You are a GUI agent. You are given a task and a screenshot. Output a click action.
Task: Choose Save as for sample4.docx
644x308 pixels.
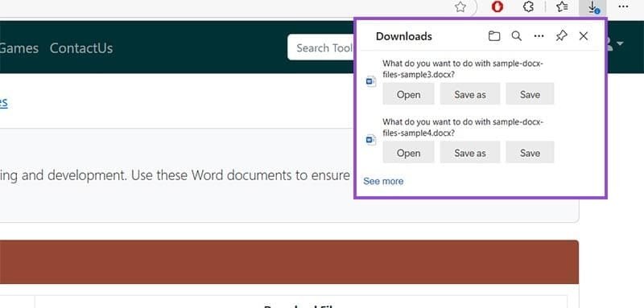[470, 152]
